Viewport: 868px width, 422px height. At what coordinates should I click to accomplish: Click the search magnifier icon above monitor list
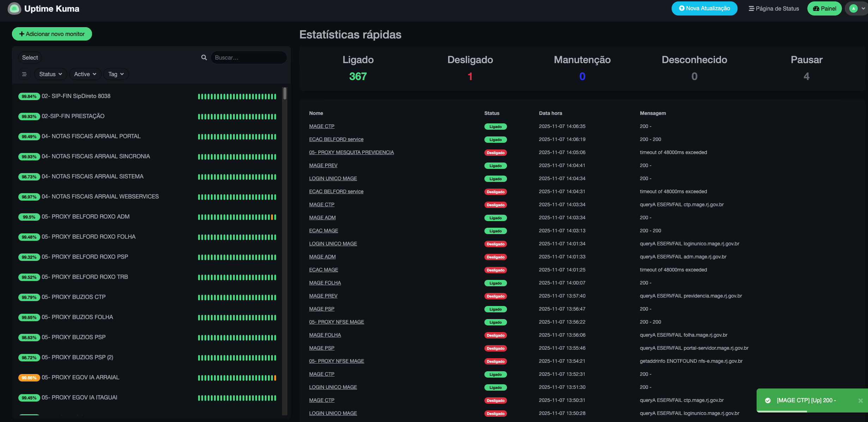pyautogui.click(x=204, y=57)
